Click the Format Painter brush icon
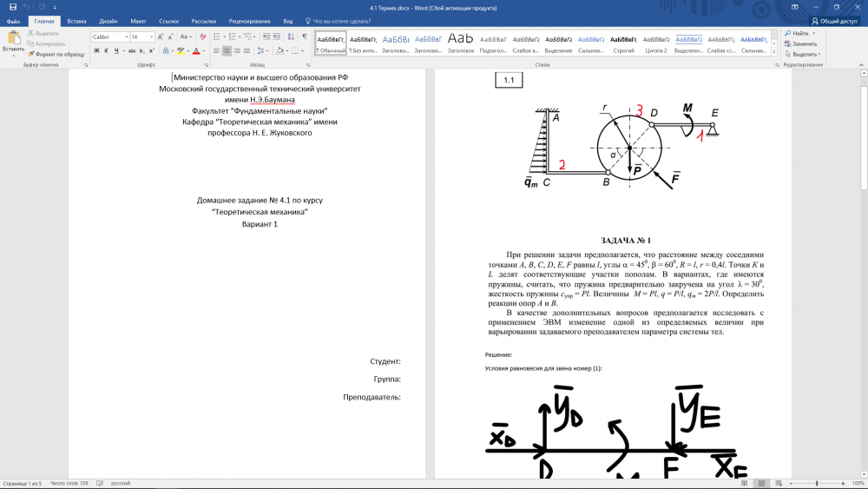 31,54
